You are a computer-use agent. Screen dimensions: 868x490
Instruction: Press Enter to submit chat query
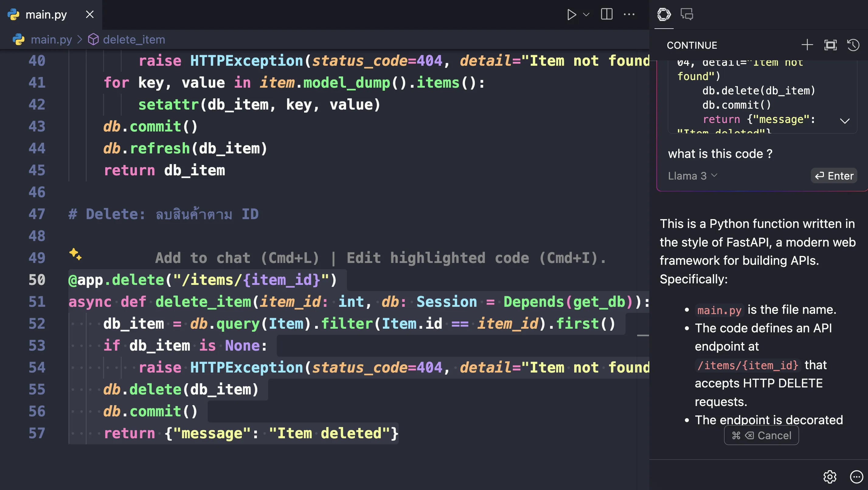pyautogui.click(x=834, y=175)
